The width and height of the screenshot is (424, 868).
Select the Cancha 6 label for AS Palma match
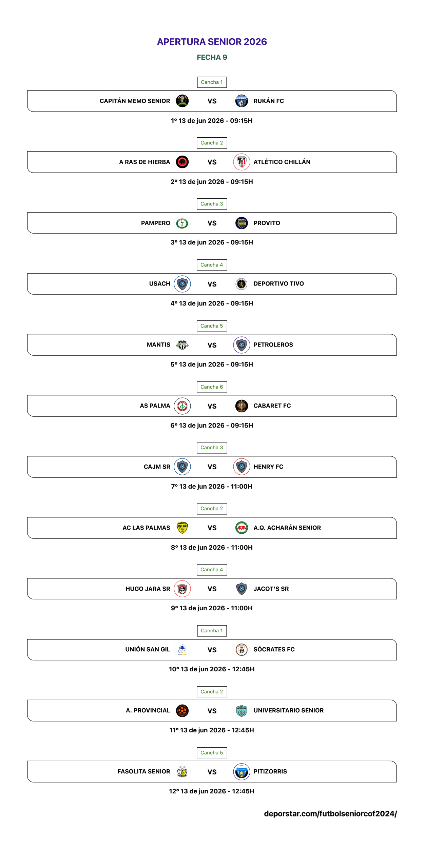(212, 387)
